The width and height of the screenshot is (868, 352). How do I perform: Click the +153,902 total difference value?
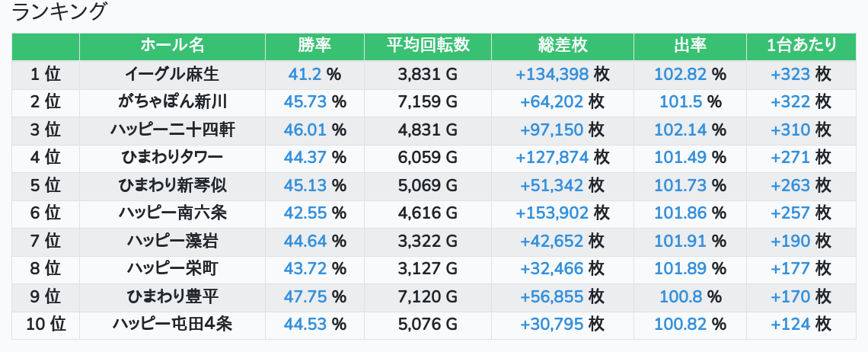tap(552, 213)
